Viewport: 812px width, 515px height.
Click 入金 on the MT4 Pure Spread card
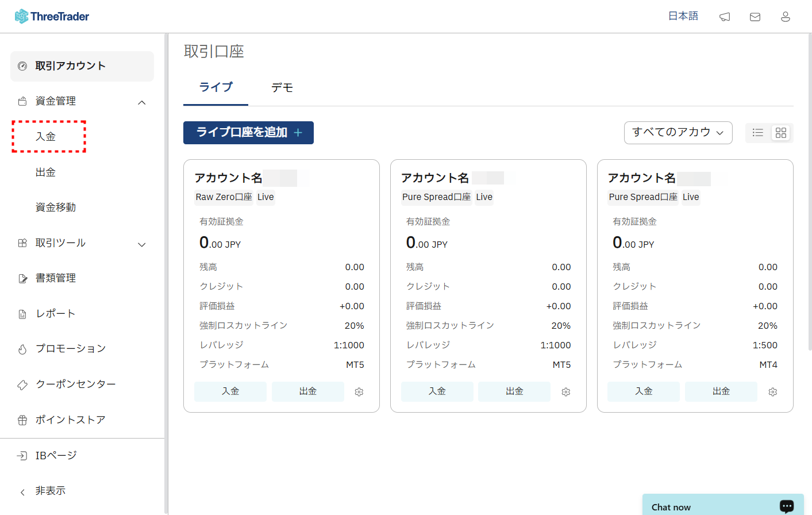pyautogui.click(x=644, y=391)
